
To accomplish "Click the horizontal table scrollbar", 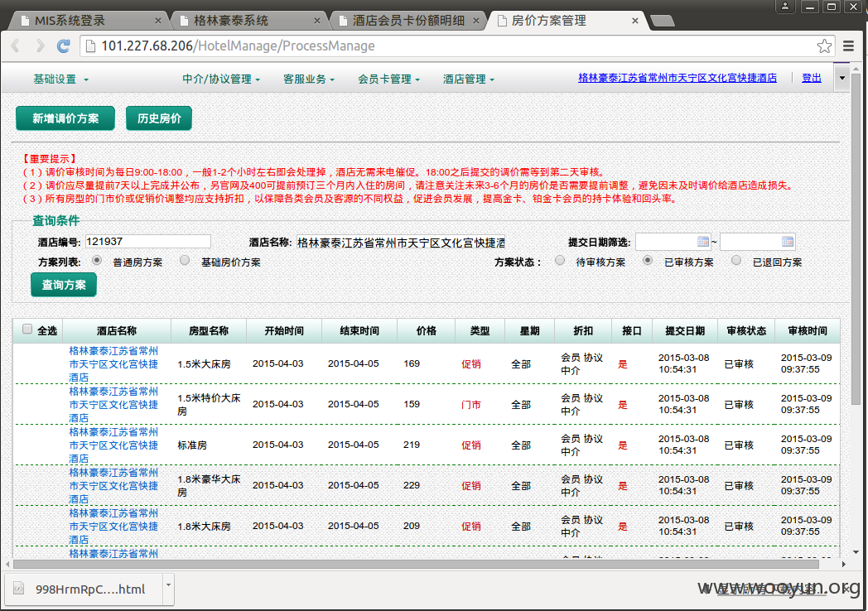I will (x=415, y=564).
